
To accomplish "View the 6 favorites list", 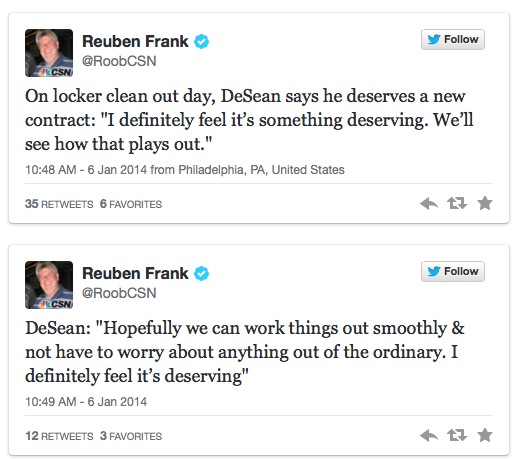I will click(131, 204).
